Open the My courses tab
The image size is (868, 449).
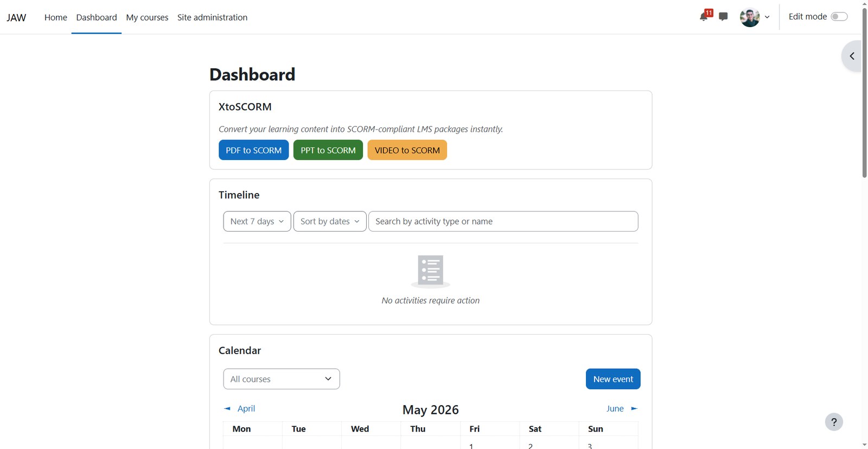[147, 17]
